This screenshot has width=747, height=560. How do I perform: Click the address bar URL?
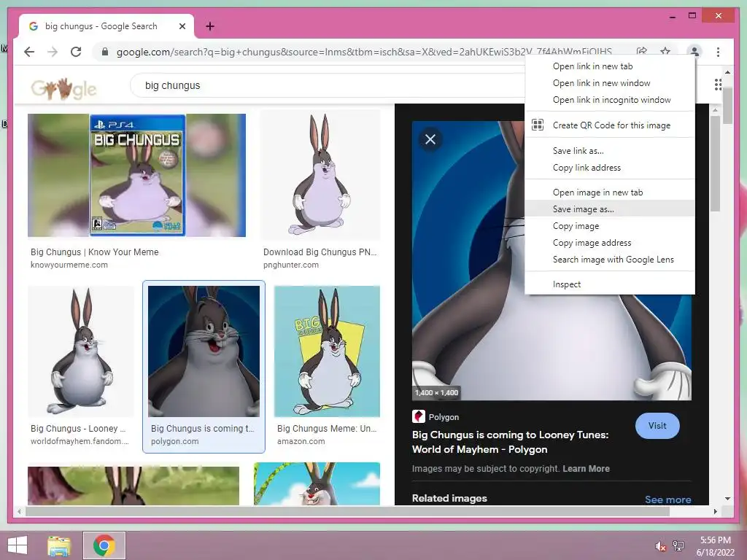click(x=364, y=52)
